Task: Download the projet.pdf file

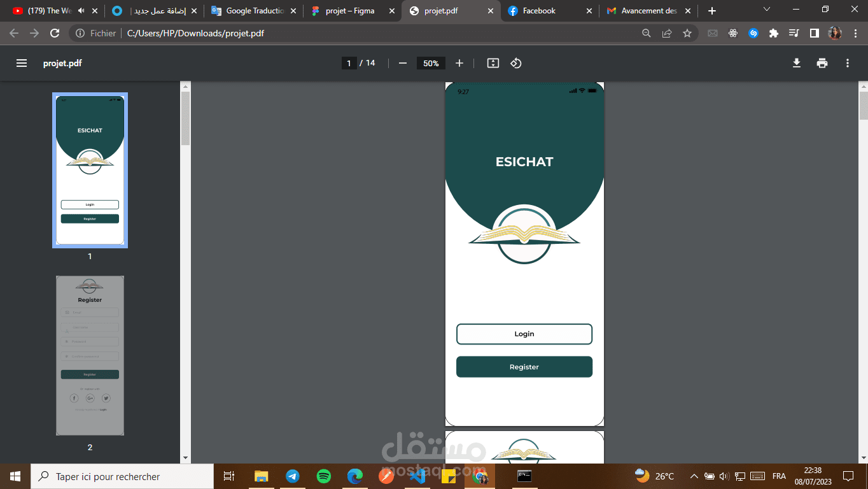Action: tap(796, 63)
